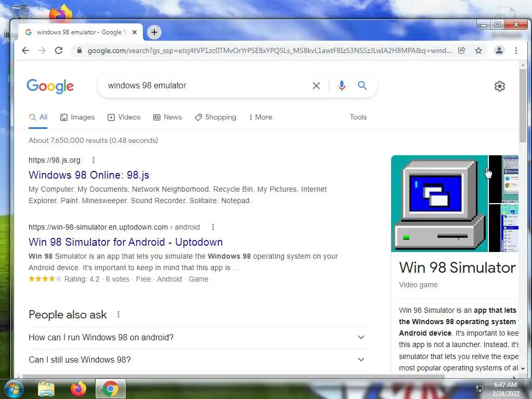Click the padlock site info icon

point(79,50)
